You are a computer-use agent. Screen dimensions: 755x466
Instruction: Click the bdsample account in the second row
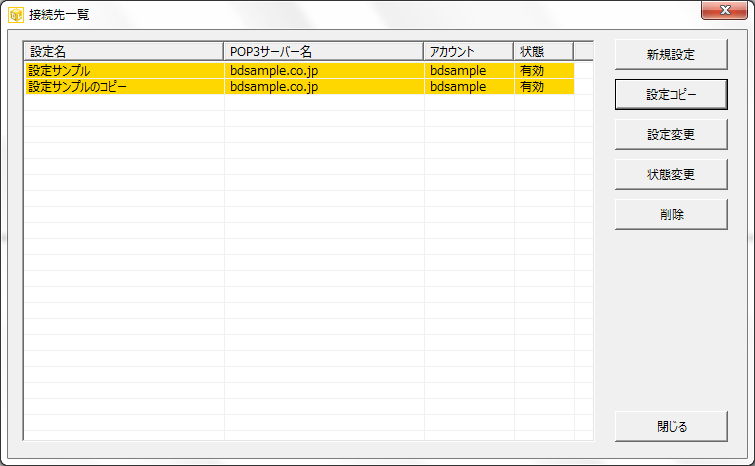(458, 87)
